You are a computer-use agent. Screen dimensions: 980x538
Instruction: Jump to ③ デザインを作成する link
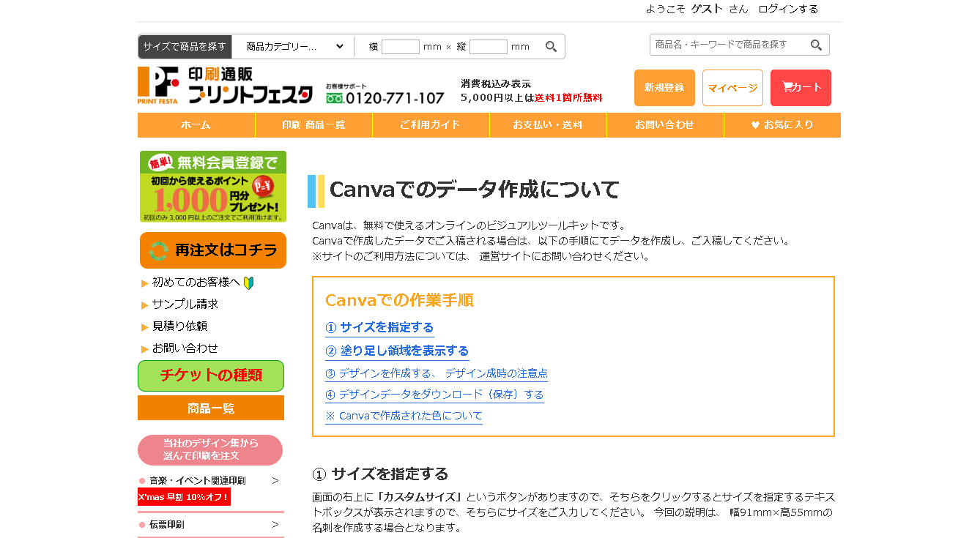click(437, 373)
